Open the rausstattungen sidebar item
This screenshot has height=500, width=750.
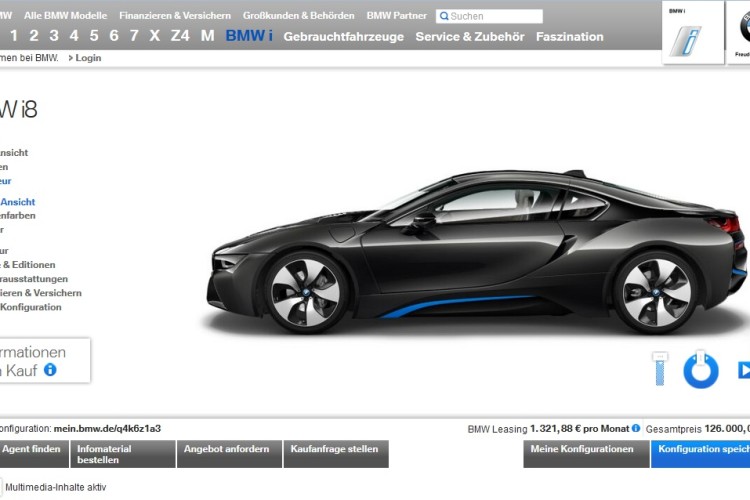34,279
